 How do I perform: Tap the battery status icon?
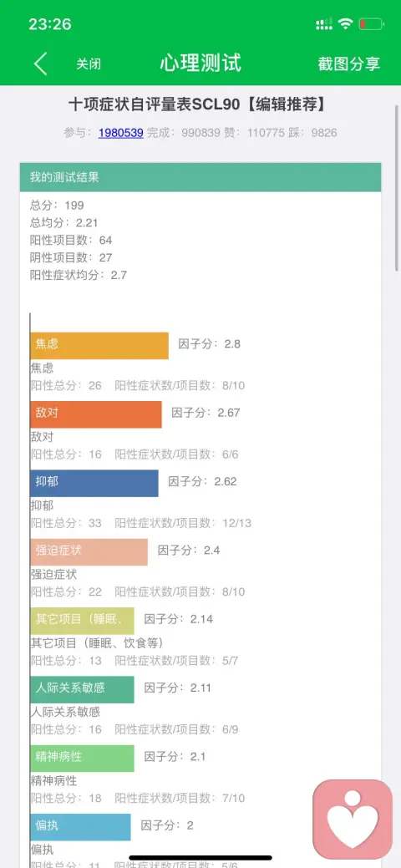tap(371, 23)
